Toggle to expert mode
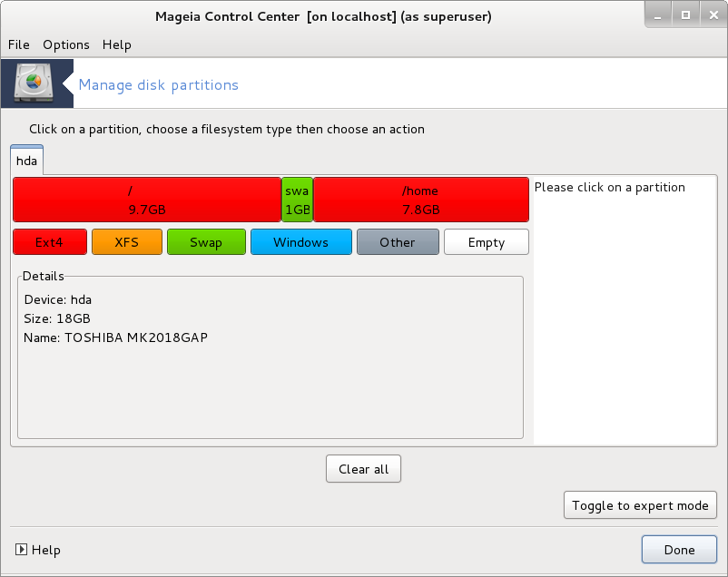The width and height of the screenshot is (728, 577). coord(640,505)
